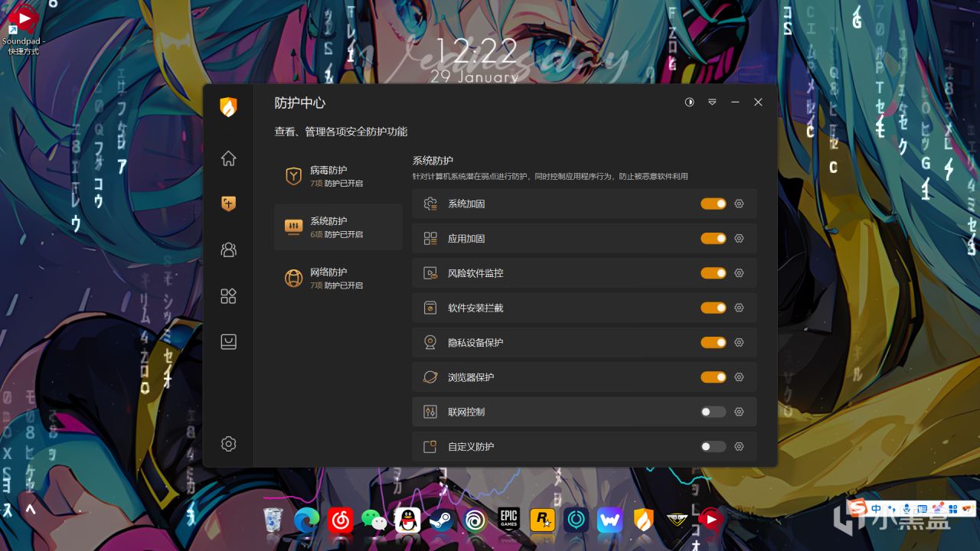Toggle 风险软件监控 off
This screenshot has height=551, width=980.
[x=714, y=272]
